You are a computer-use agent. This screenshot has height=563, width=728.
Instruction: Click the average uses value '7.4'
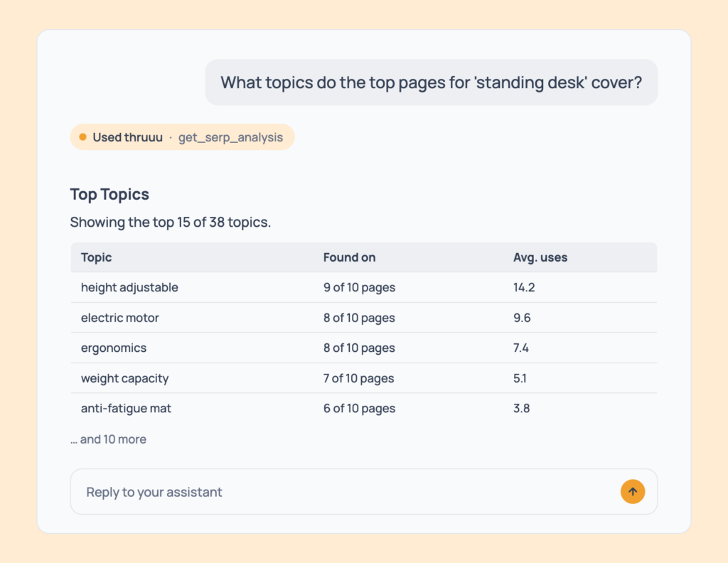[521, 348]
